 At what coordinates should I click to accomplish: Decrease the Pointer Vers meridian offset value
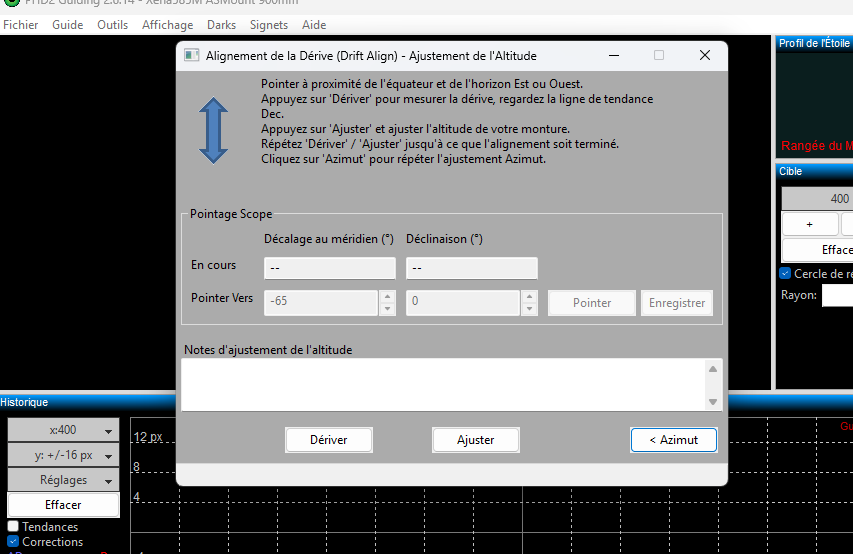(x=387, y=309)
